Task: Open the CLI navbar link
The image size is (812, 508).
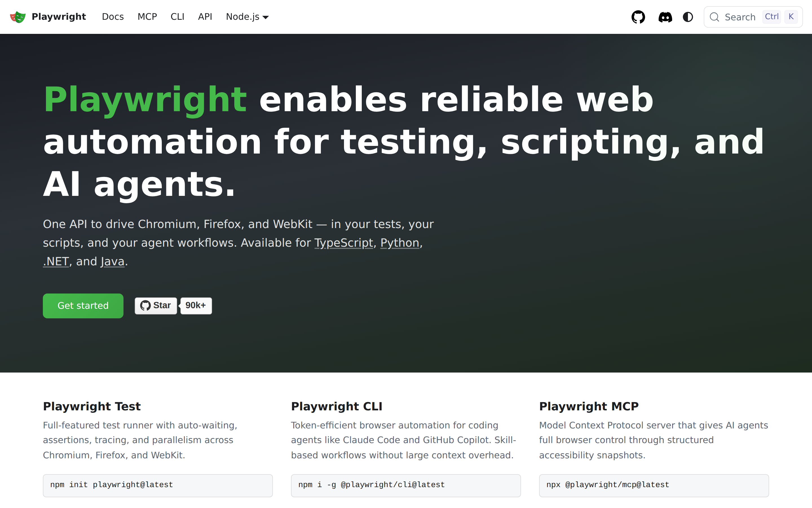Action: click(178, 17)
